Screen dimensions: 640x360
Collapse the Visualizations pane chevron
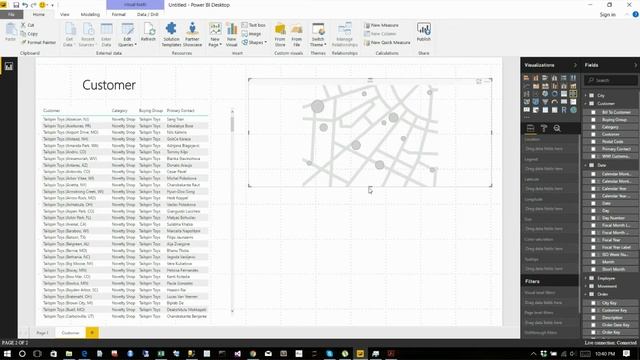point(575,65)
